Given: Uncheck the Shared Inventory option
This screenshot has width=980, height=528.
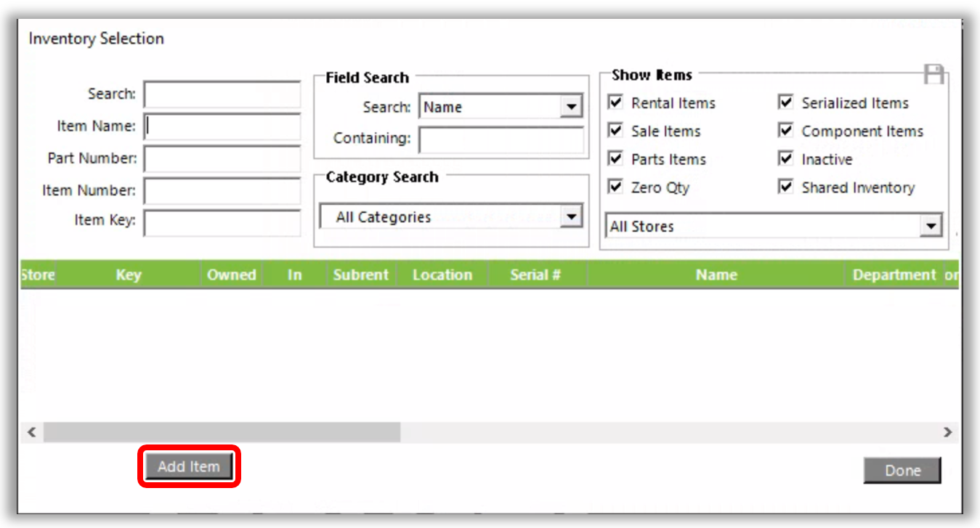Looking at the screenshot, I should pyautogui.click(x=785, y=187).
